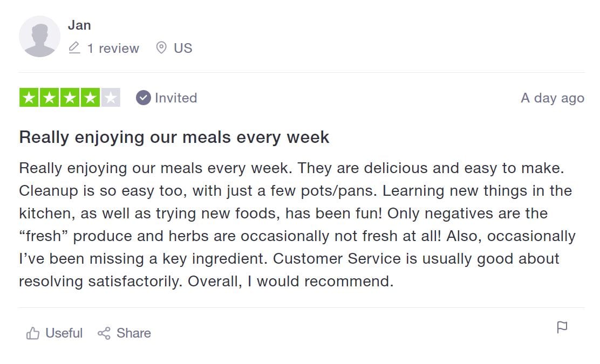Click the reviewer name Jan
The image size is (600, 364).
pos(80,25)
